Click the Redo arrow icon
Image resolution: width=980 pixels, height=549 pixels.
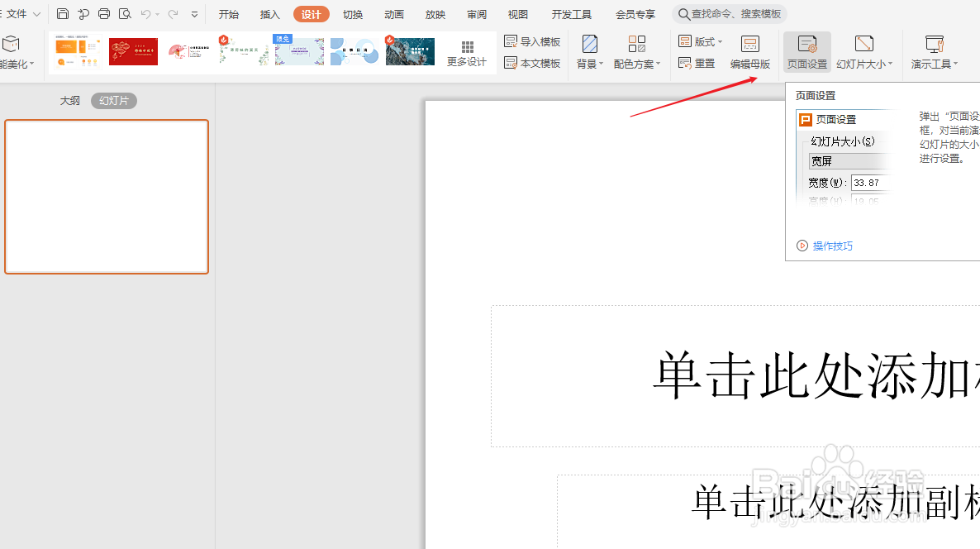174,14
